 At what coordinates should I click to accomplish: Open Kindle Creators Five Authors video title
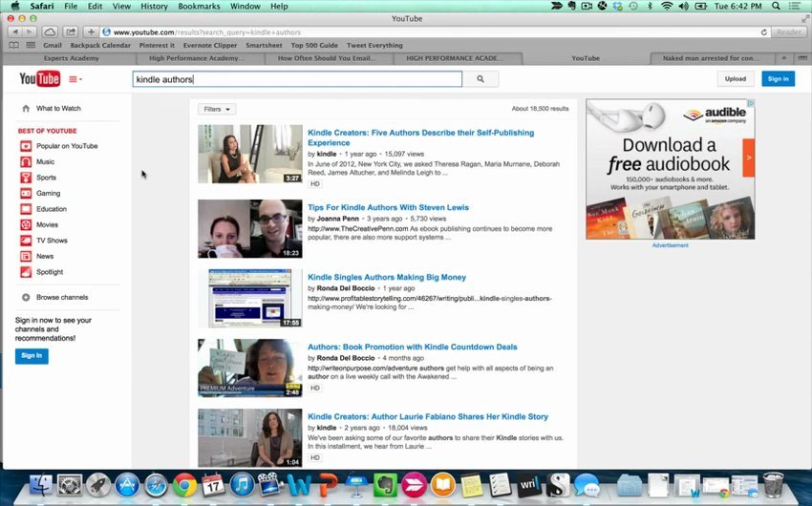pos(420,137)
